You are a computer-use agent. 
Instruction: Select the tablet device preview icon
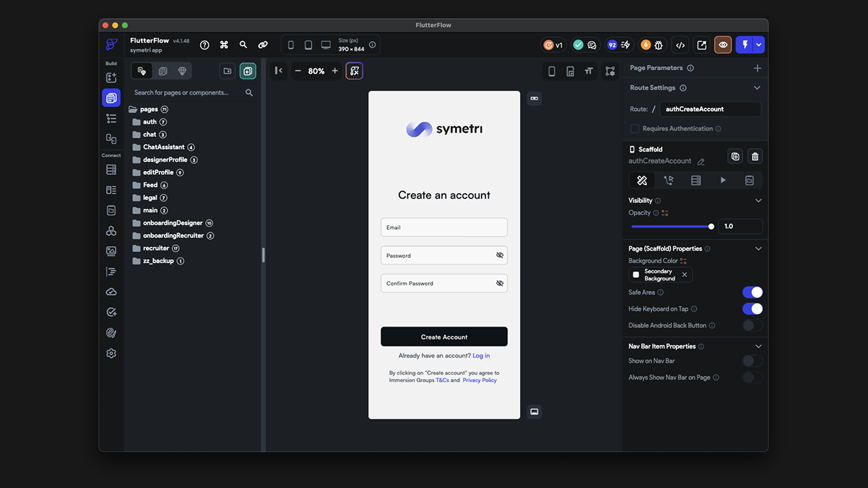(x=308, y=44)
